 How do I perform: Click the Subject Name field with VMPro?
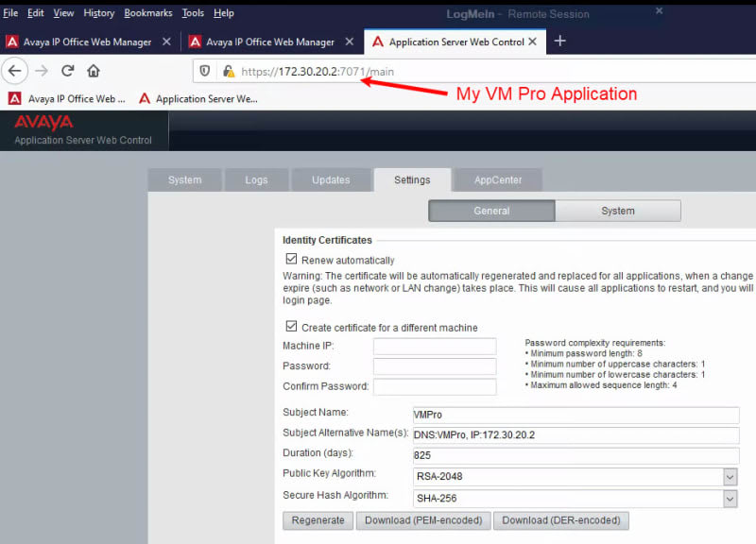pyautogui.click(x=576, y=415)
